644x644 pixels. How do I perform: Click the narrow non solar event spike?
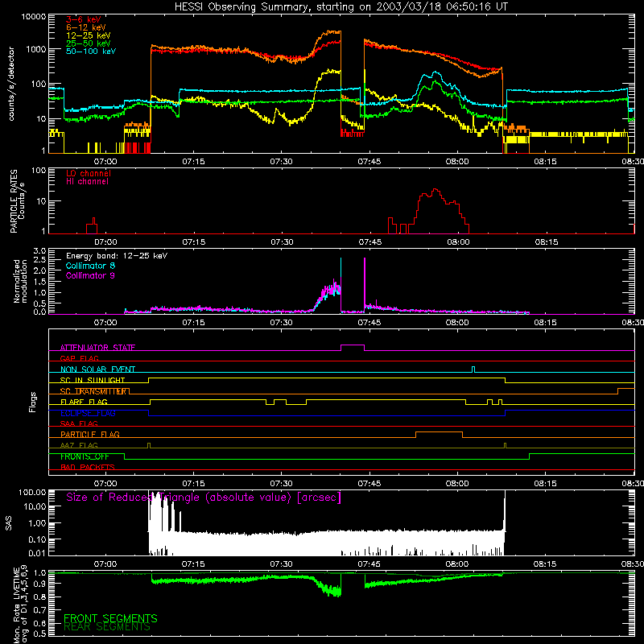coord(473,369)
